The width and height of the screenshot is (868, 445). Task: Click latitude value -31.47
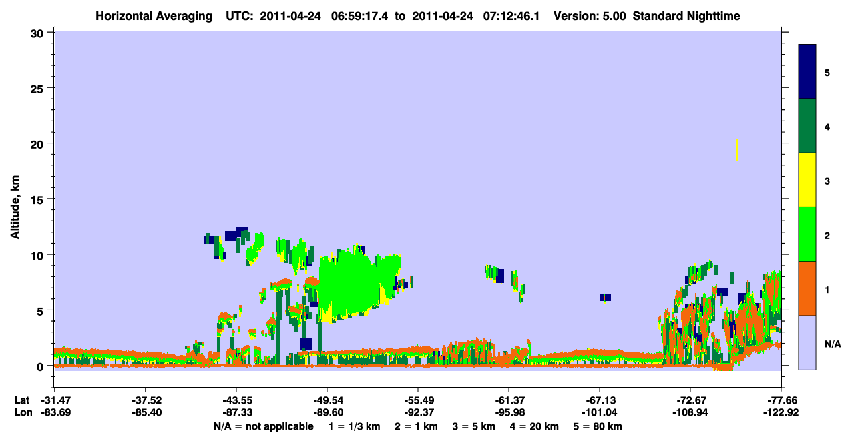tap(55, 400)
